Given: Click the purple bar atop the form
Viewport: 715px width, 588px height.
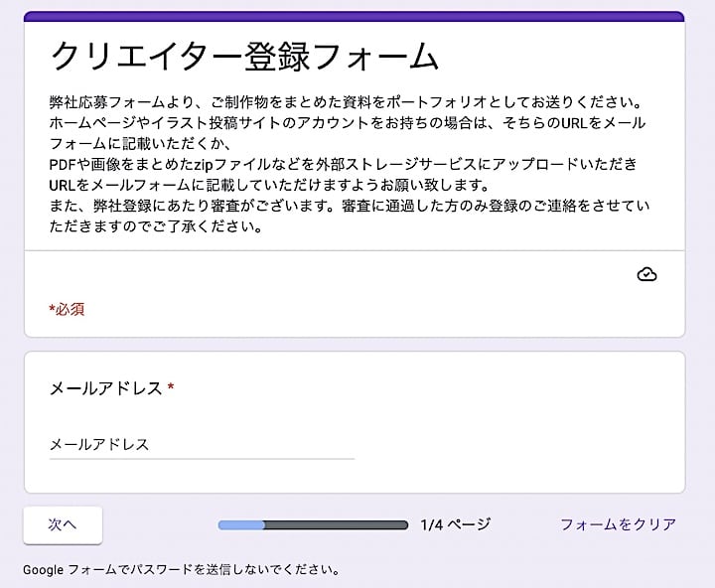Looking at the screenshot, I should pos(355,16).
